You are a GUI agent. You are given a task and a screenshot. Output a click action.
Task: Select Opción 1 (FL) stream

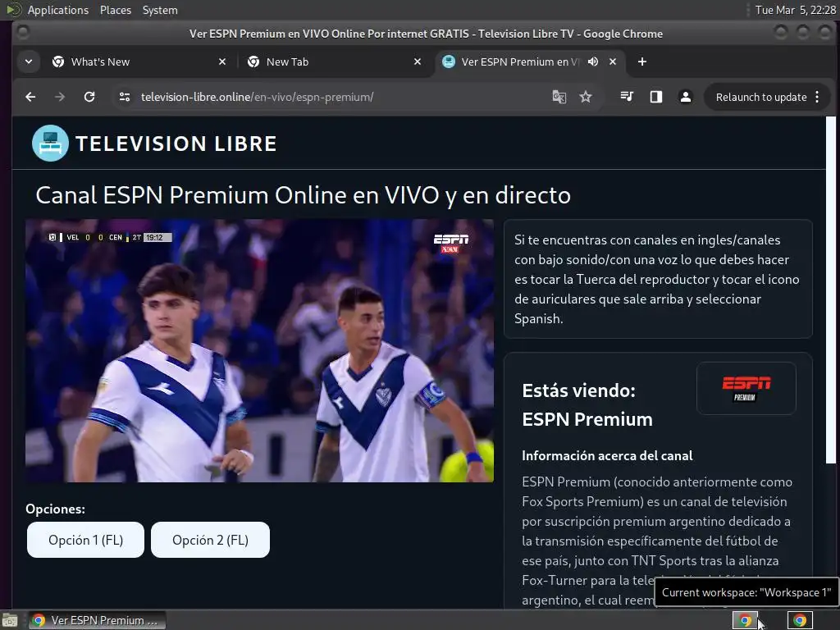click(85, 540)
